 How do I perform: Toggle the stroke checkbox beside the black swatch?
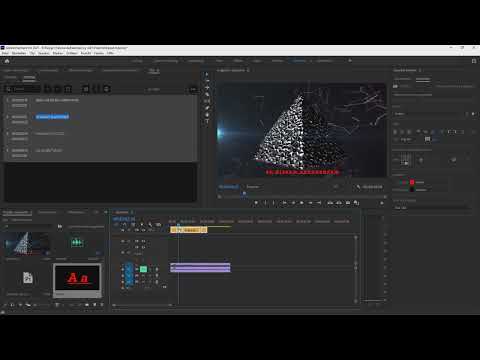(x=404, y=189)
